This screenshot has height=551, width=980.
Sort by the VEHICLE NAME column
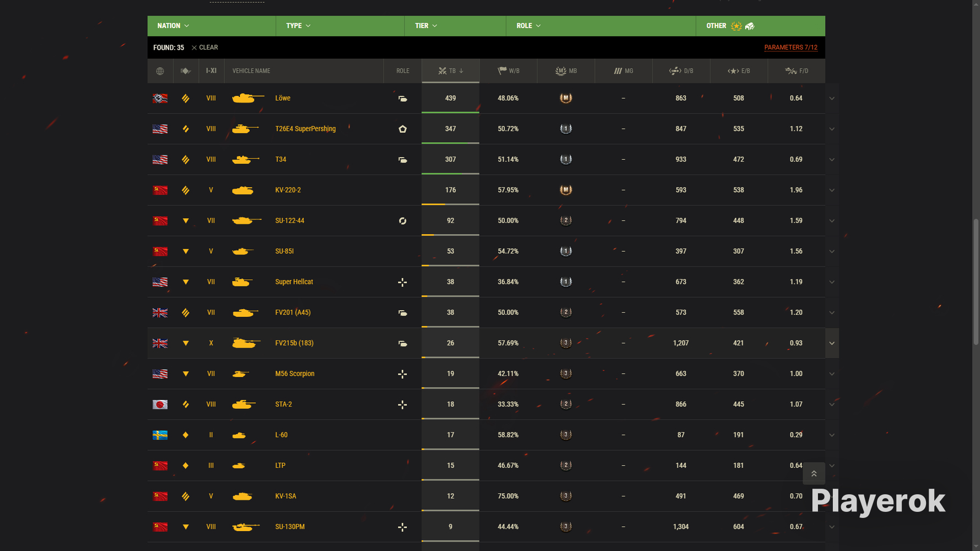304,71
